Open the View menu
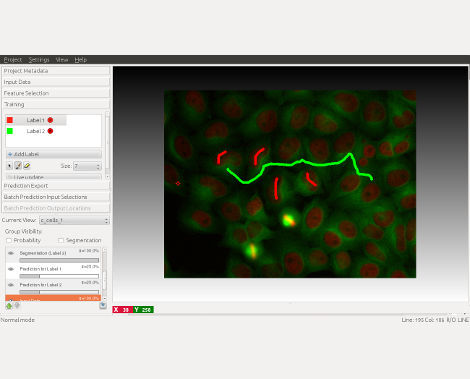 (x=62, y=60)
